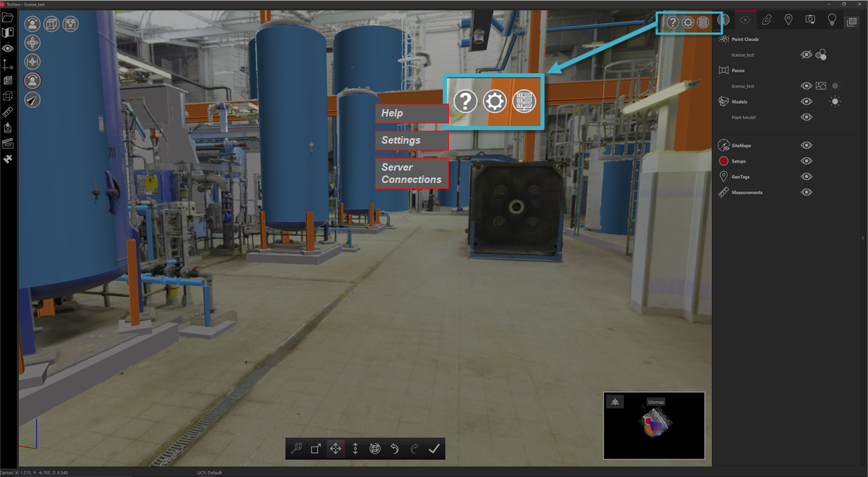Undo the last action in bottom toolbar
The image size is (868, 477).
tap(395, 449)
